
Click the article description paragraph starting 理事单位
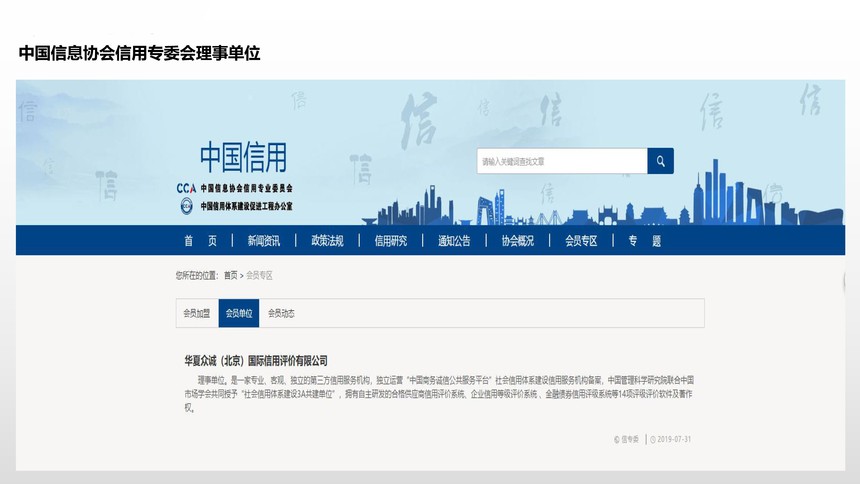coord(439,394)
